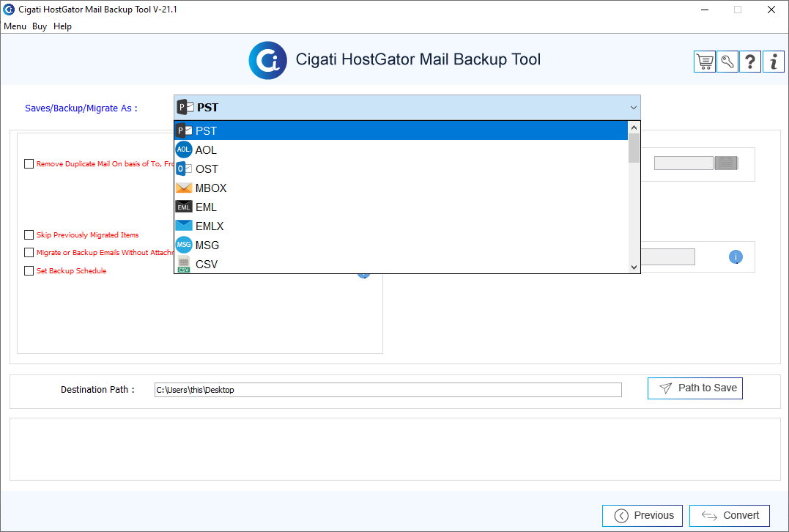Click the orange envelope MBOX icon

tap(184, 188)
